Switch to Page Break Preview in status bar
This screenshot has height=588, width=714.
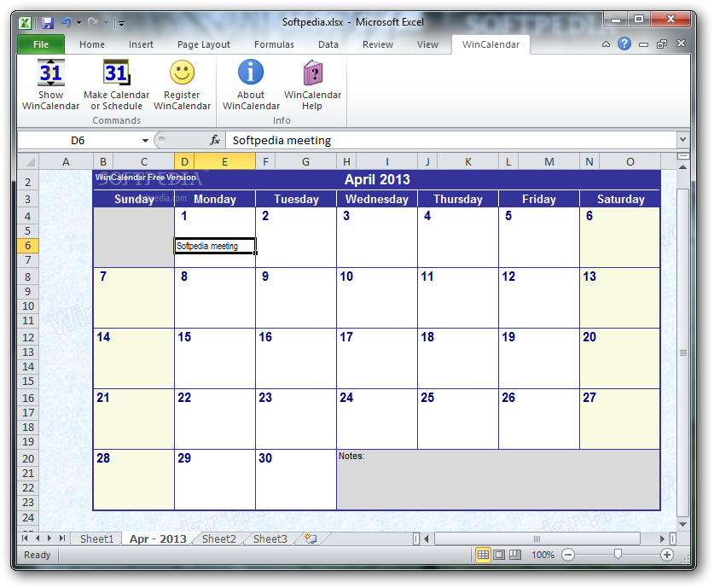(515, 555)
